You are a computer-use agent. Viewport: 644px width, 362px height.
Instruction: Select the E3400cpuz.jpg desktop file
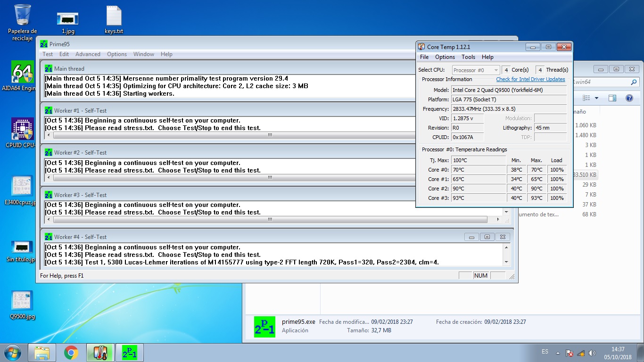(x=22, y=190)
